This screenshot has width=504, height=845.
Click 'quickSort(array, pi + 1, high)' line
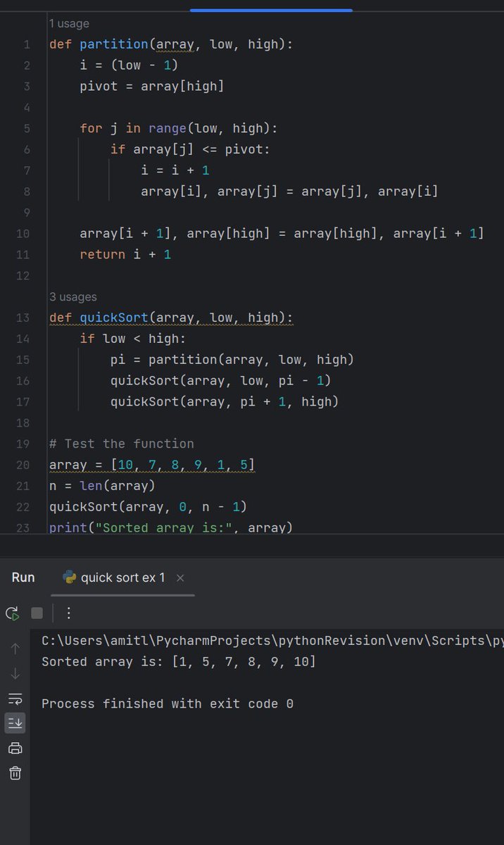click(225, 402)
